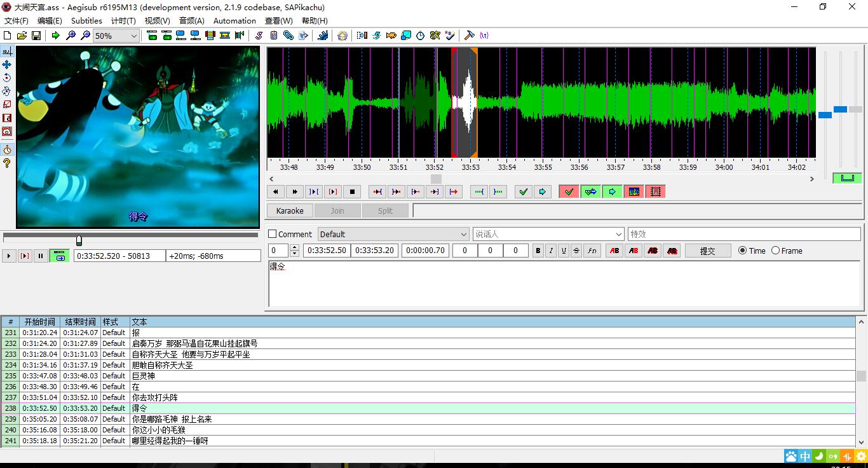Viewport: 868px width, 468px height.
Task: Select the rectangle Clip tool
Action: 7,118
